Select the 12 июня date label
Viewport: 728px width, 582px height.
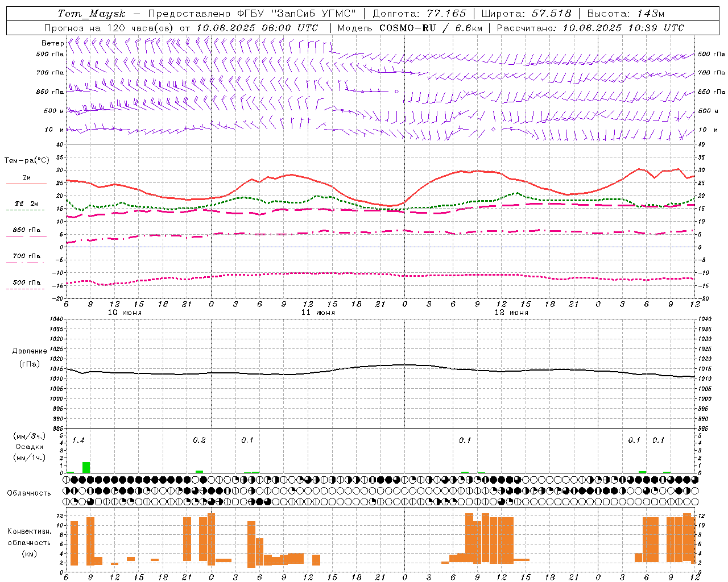(511, 313)
